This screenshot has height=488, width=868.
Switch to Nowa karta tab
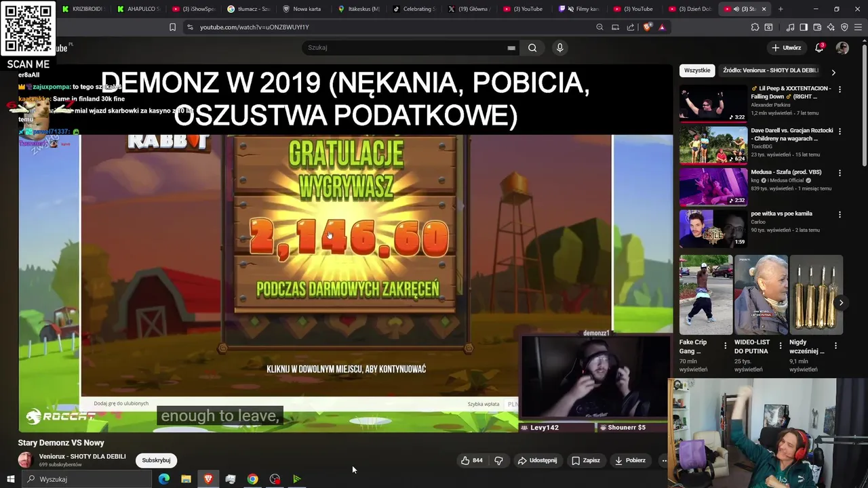point(304,9)
